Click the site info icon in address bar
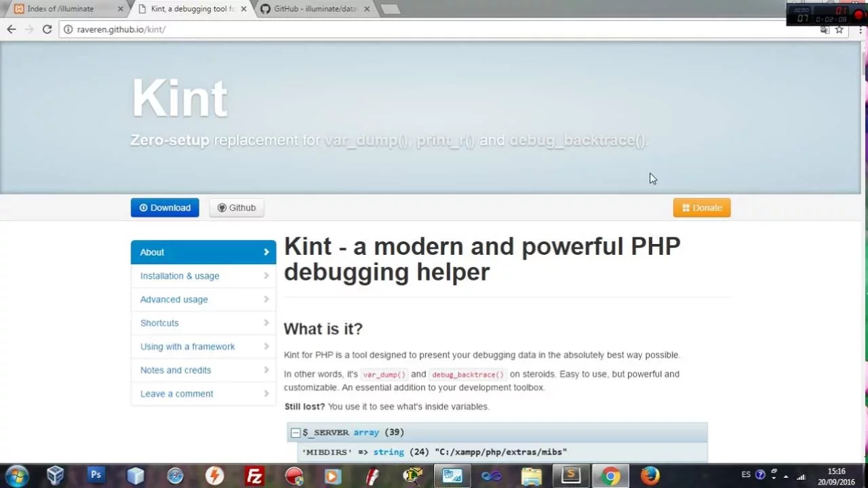The image size is (868, 488). click(x=68, y=29)
